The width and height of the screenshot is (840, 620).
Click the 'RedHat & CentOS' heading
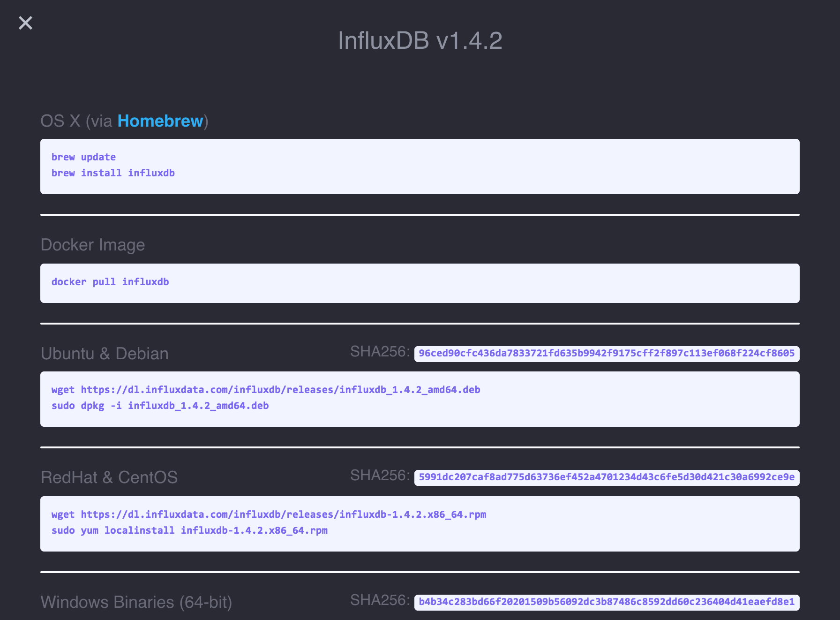tap(109, 477)
